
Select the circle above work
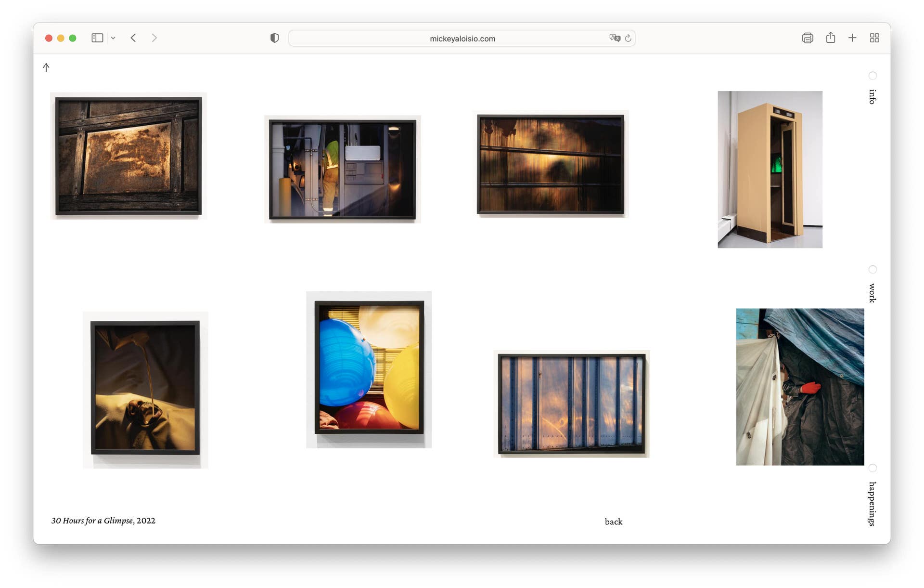[x=873, y=269]
